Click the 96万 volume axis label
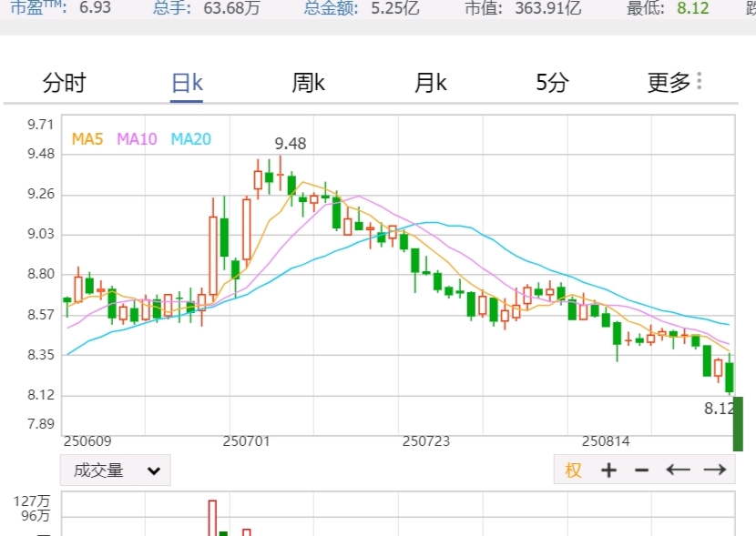The width and height of the screenshot is (756, 536). [36, 516]
